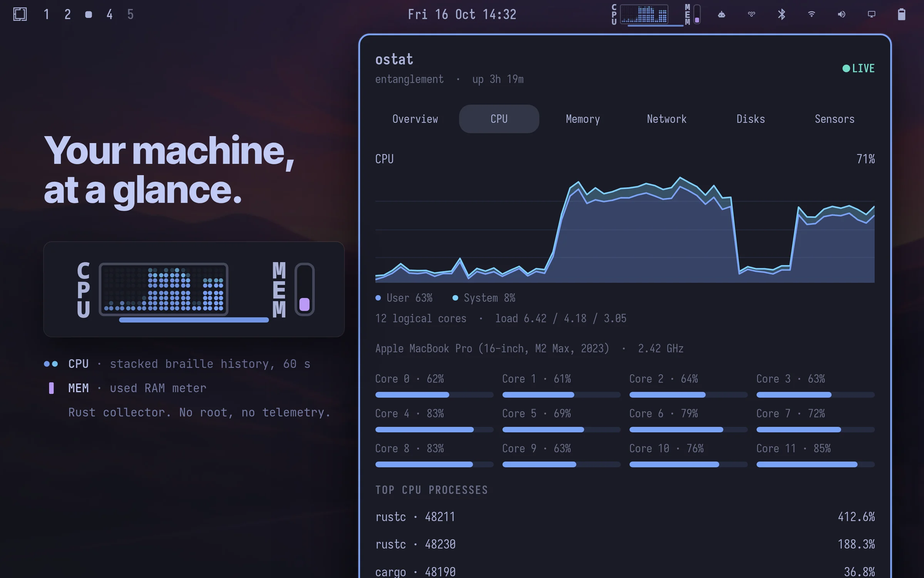Click the 71% CPU total value
This screenshot has width=924, height=578.
pyautogui.click(x=865, y=159)
